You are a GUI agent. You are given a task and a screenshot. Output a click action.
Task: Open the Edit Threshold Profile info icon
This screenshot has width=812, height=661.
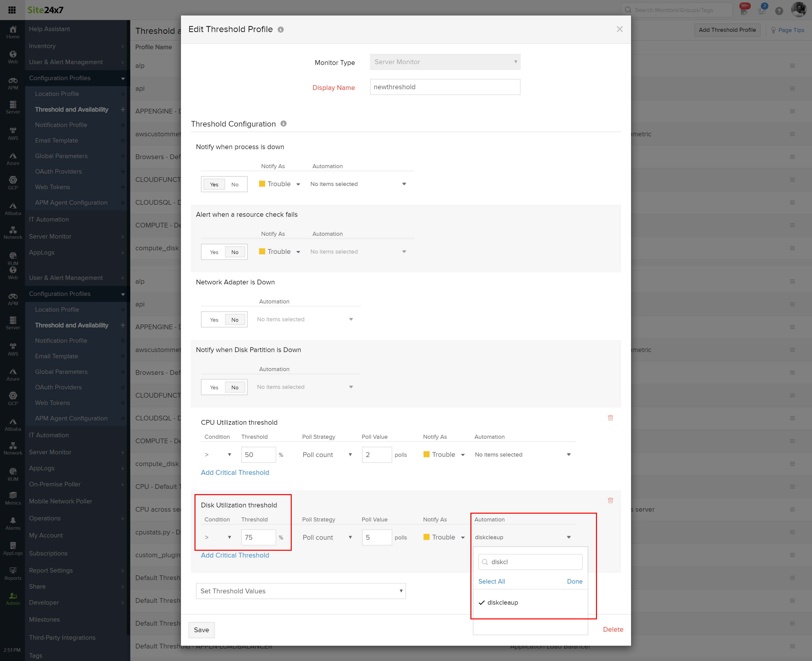click(x=281, y=30)
